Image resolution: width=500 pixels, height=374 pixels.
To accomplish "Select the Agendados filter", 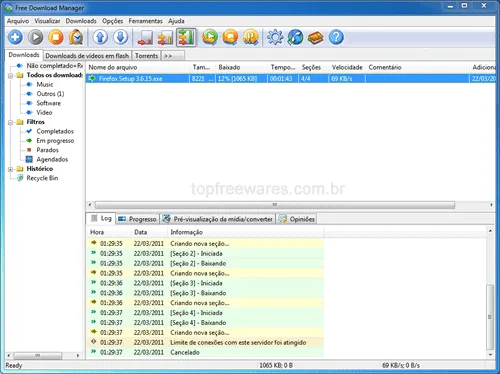I will 52,159.
